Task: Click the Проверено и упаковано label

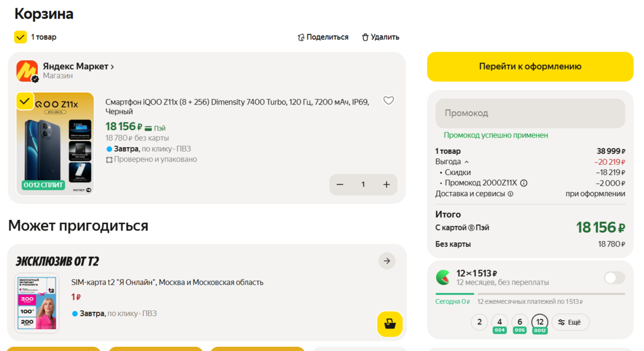Action: click(x=151, y=160)
